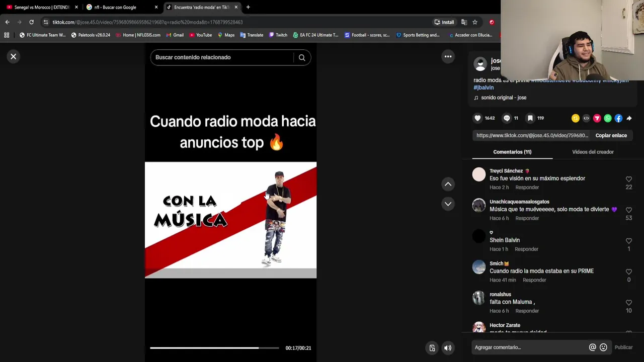Reply to Treyci Sánchez's comment
This screenshot has width=644, height=362.
coord(527,188)
